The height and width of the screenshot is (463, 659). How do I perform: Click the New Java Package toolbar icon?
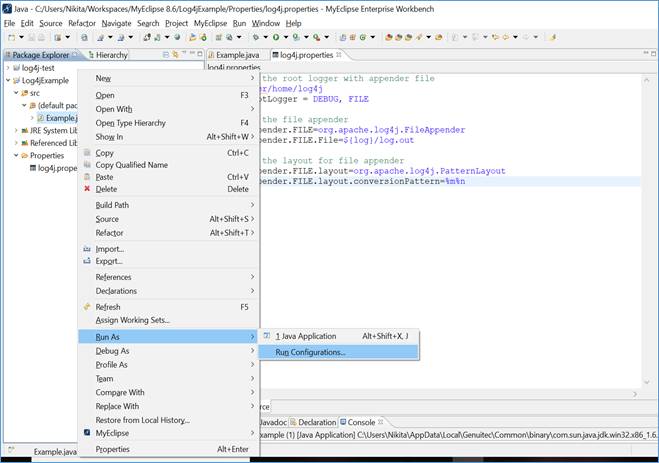[353, 37]
